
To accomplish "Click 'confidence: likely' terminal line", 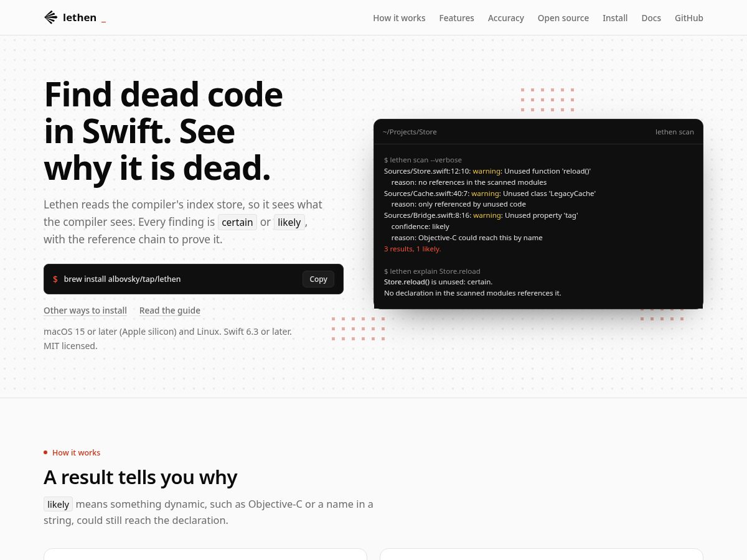I will point(420,226).
